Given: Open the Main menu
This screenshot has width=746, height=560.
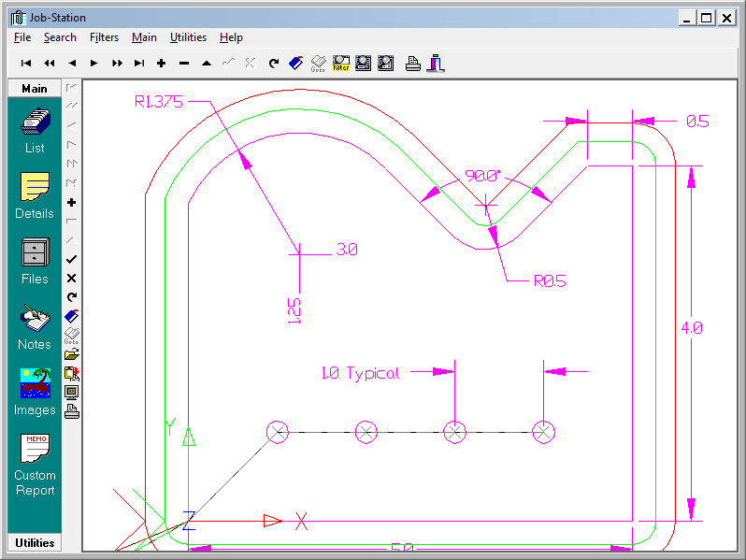Looking at the screenshot, I should [x=144, y=37].
